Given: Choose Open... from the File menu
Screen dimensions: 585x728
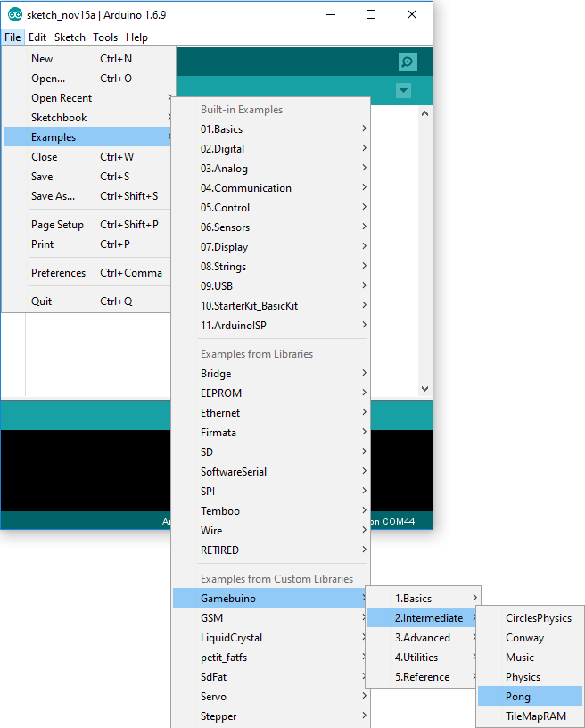Looking at the screenshot, I should point(87,78).
